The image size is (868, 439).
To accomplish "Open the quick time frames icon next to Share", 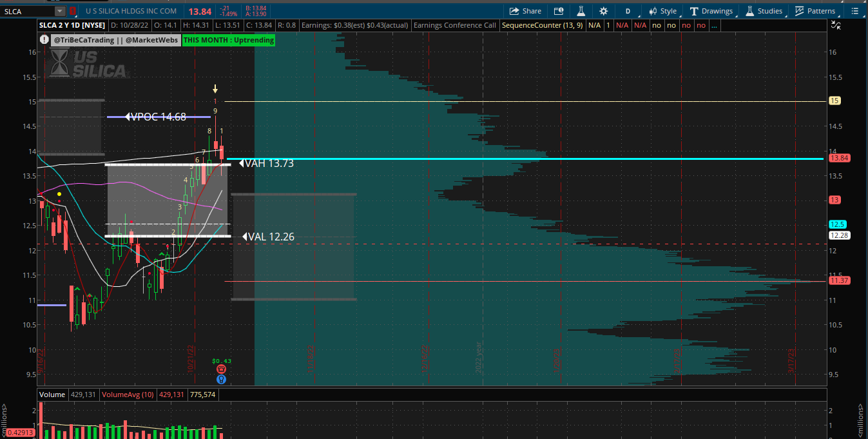I will pyautogui.click(x=559, y=11).
